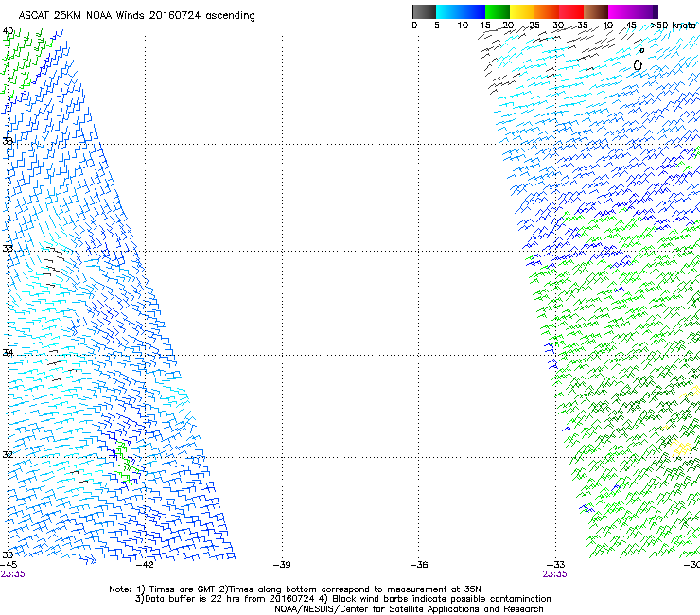Click the longitude label -45
700x615 pixels.
9,565
